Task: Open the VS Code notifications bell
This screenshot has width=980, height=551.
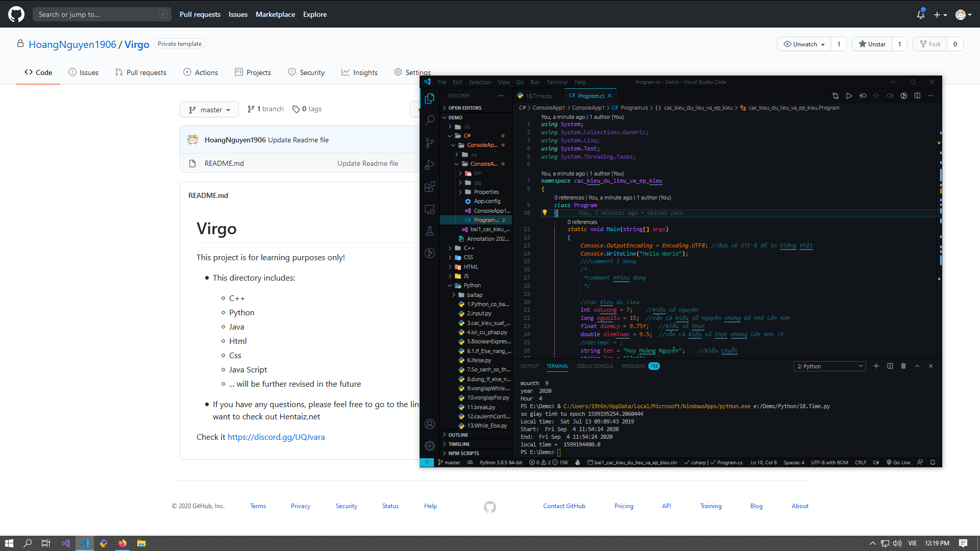Action: tap(933, 462)
